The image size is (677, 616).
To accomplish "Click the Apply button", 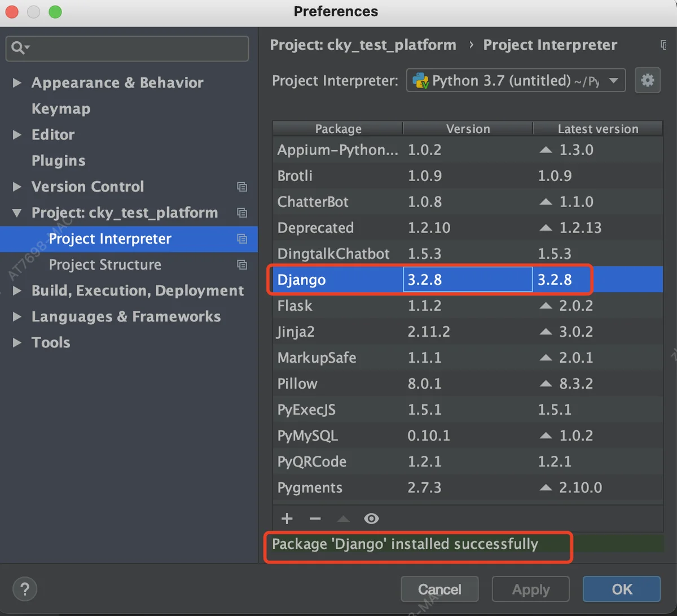I will click(531, 589).
